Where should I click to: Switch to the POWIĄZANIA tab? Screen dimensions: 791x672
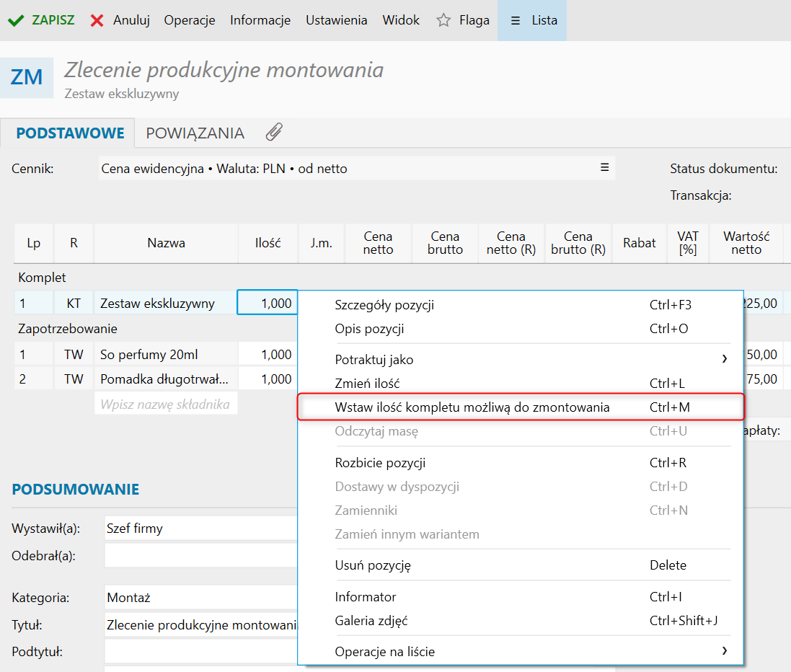(x=195, y=133)
